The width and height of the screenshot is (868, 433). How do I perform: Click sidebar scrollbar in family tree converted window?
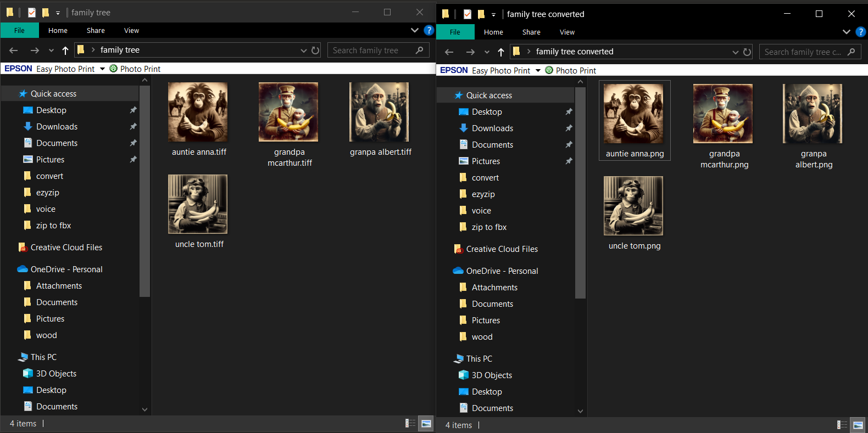[581, 193]
